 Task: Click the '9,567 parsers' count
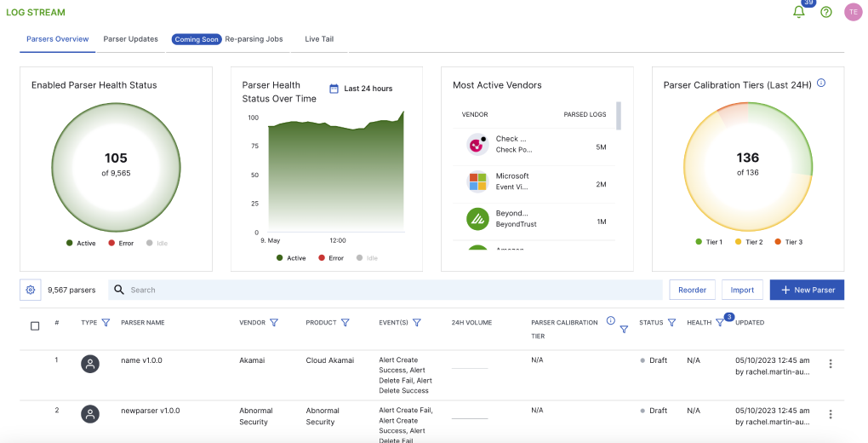tap(71, 290)
